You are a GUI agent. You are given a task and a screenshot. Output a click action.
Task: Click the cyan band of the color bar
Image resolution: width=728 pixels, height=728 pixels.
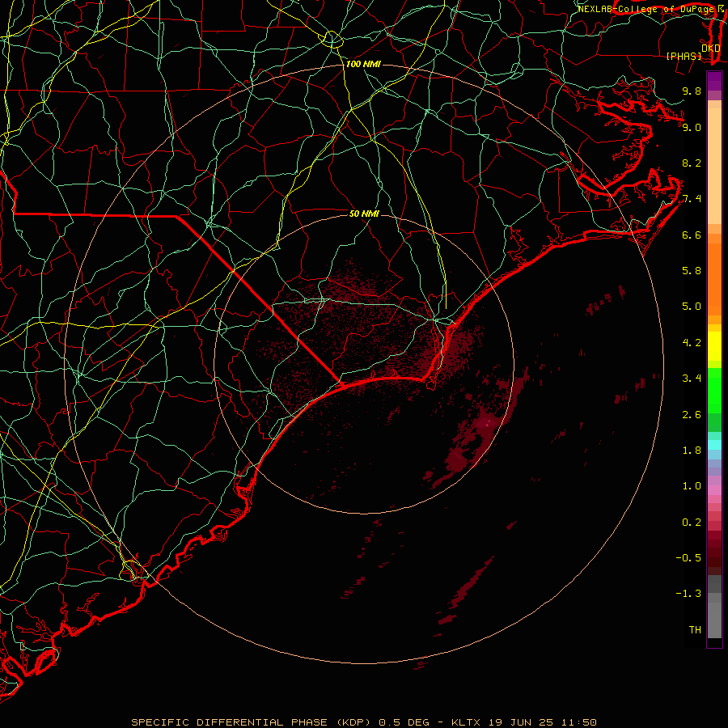pos(714,445)
